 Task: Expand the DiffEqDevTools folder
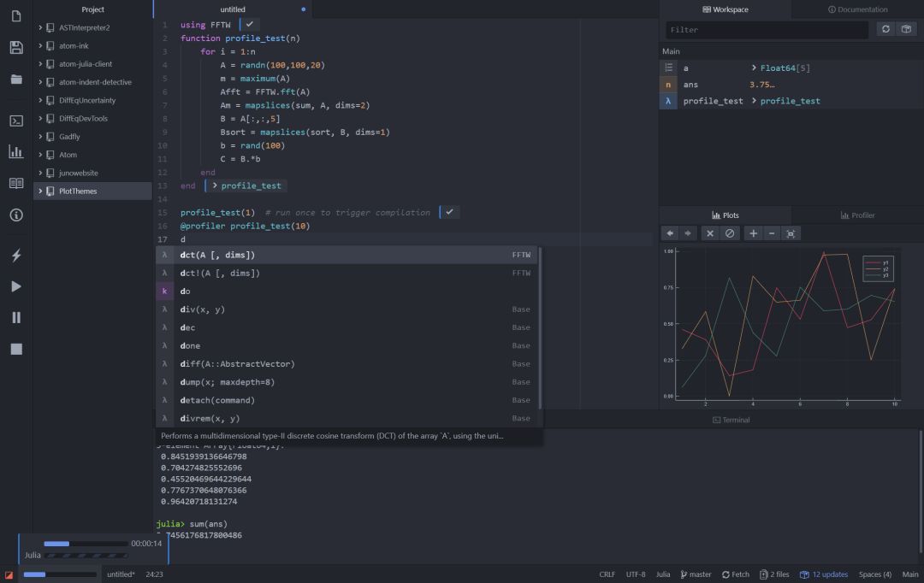40,118
